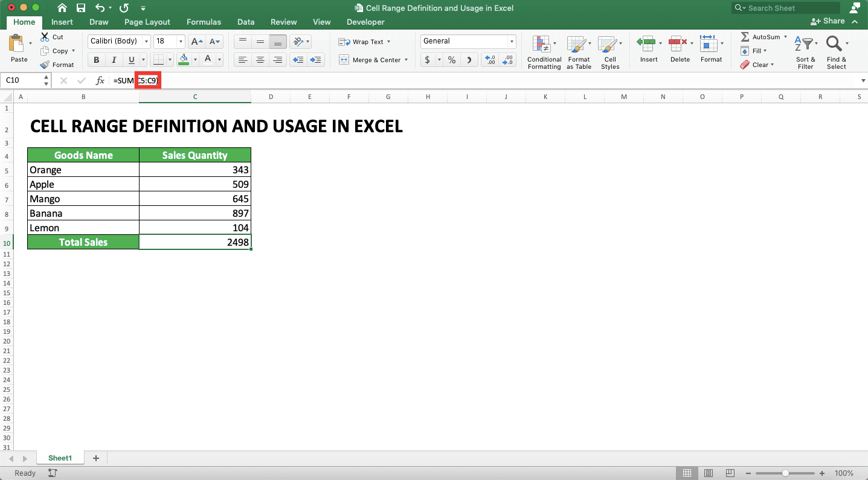Click the AutoSum sigma icon
Viewport: 868px width, 480px height.
click(x=745, y=37)
